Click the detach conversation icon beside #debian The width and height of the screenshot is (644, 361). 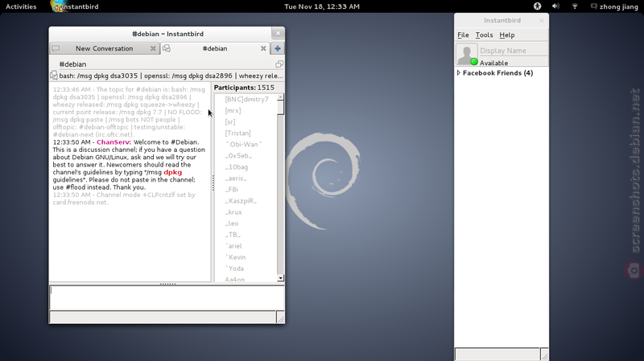tap(279, 64)
